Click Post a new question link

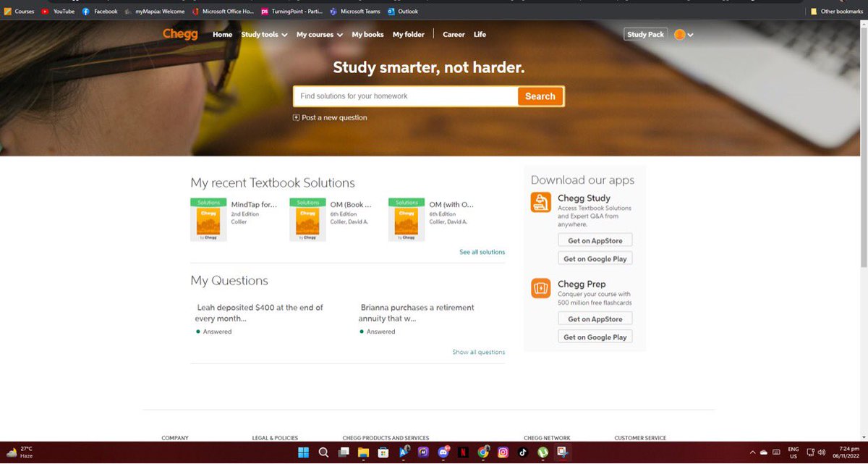point(334,117)
